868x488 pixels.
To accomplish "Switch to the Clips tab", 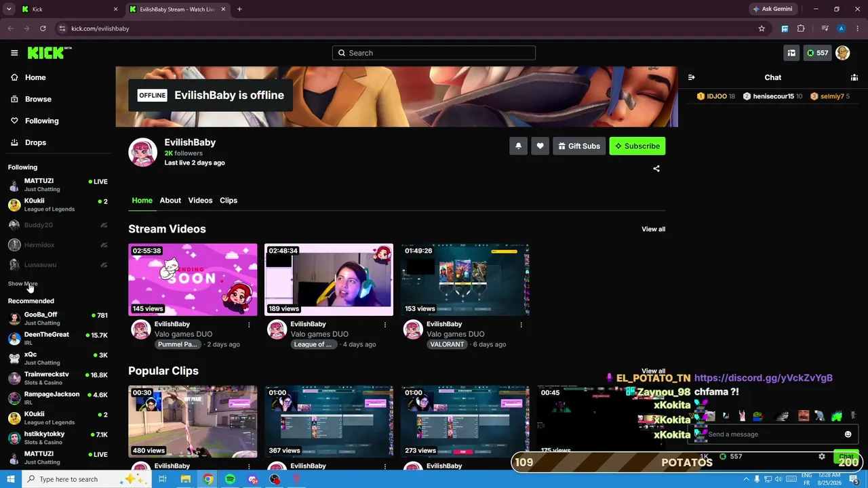I will [x=229, y=201].
